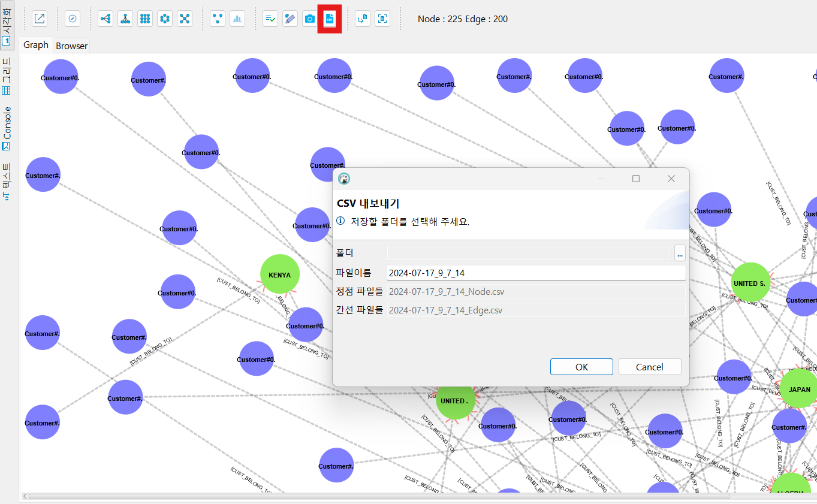The width and height of the screenshot is (817, 504).
Task: Open the 그리드 side tab
Action: click(x=7, y=76)
